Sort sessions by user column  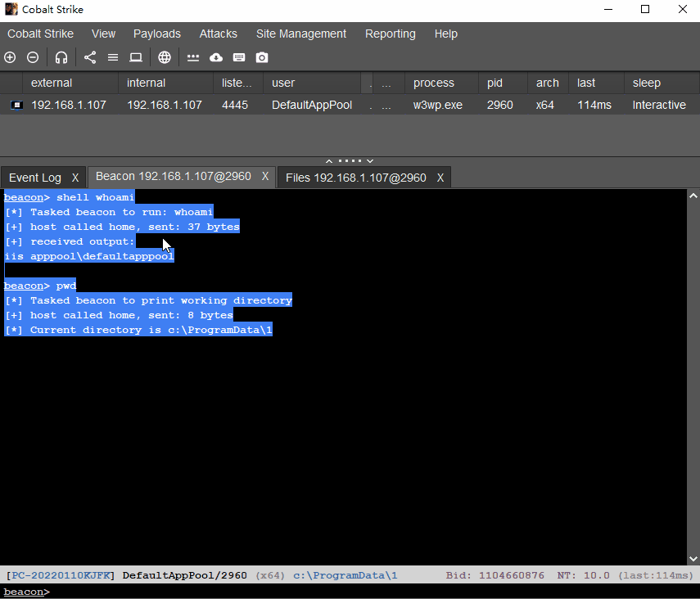coord(312,83)
